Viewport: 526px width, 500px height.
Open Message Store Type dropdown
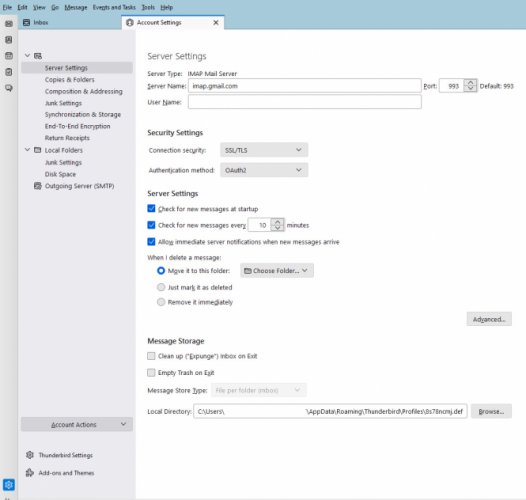click(259, 390)
